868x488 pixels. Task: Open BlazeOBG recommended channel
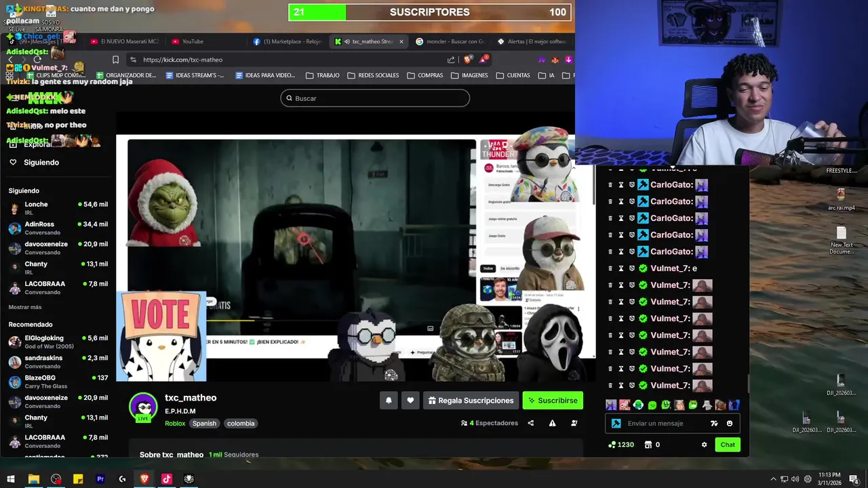click(x=58, y=382)
